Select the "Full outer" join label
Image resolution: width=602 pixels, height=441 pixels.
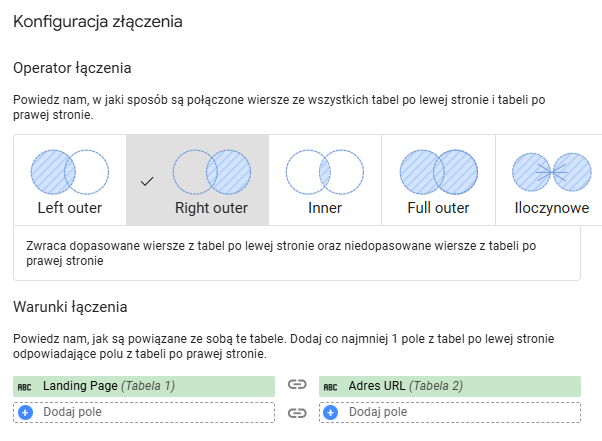click(x=438, y=209)
